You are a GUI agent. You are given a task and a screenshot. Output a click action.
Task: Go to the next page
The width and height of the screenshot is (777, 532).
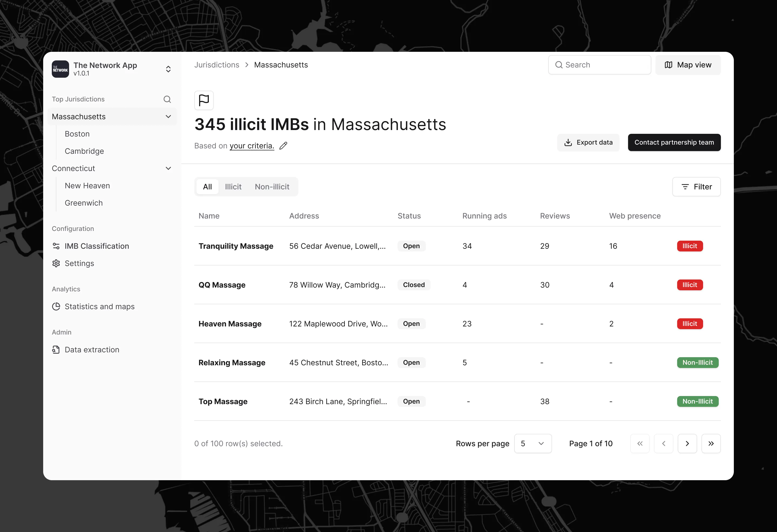click(x=687, y=444)
